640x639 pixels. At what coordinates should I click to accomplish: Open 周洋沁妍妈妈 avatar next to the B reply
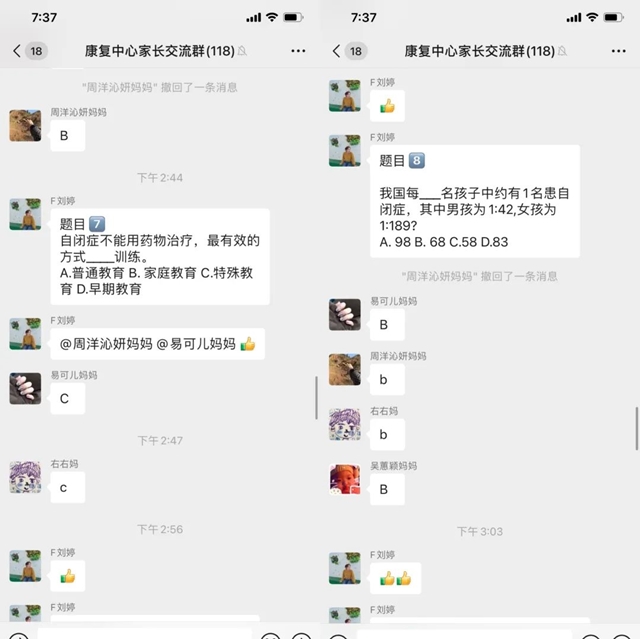(x=25, y=126)
